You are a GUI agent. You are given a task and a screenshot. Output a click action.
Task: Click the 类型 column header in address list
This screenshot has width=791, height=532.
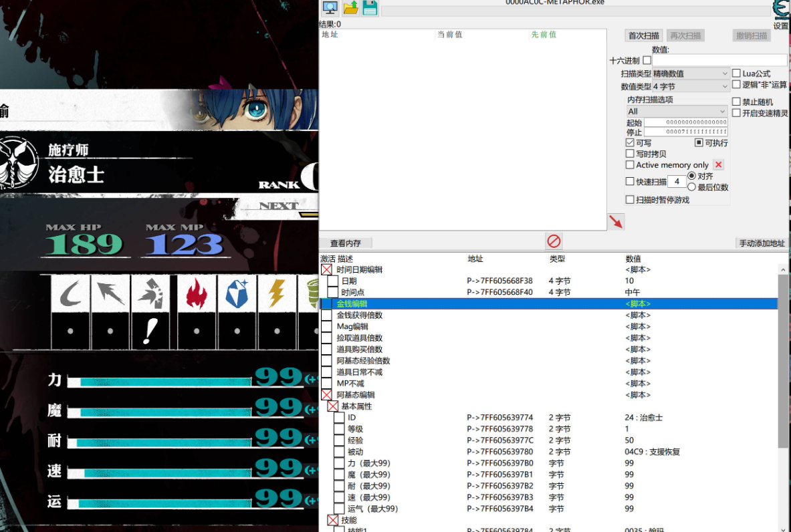coord(557,259)
